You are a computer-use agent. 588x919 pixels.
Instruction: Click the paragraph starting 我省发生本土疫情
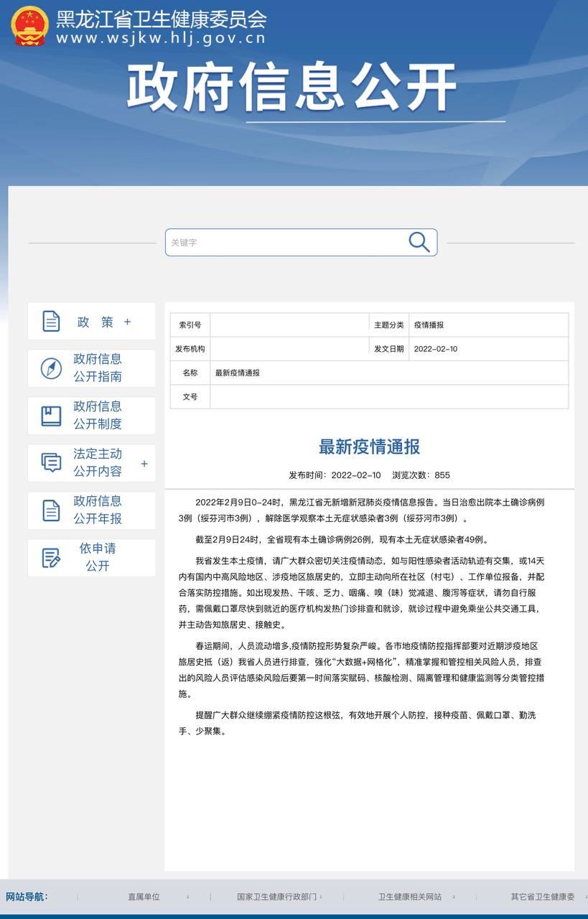click(x=362, y=594)
